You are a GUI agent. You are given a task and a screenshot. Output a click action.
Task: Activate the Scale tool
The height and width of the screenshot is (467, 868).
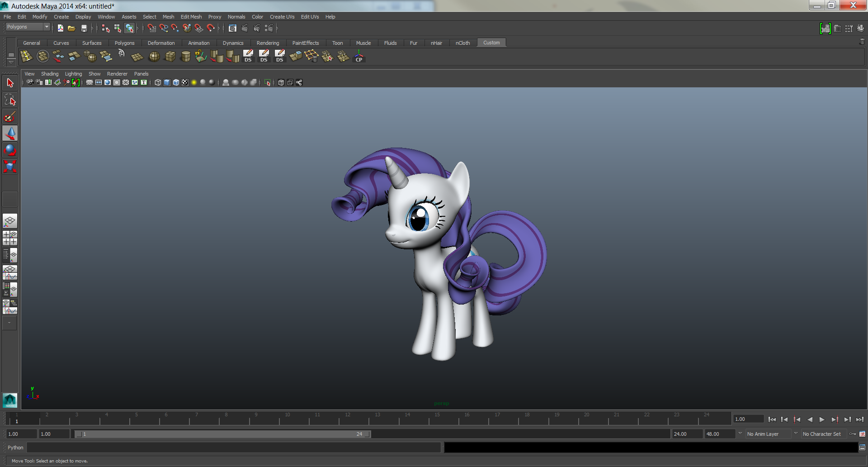tap(10, 167)
